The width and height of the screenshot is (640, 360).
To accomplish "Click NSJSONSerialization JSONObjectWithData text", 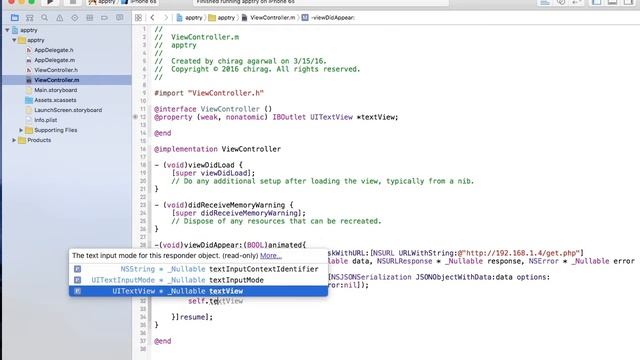I will (x=412, y=277).
